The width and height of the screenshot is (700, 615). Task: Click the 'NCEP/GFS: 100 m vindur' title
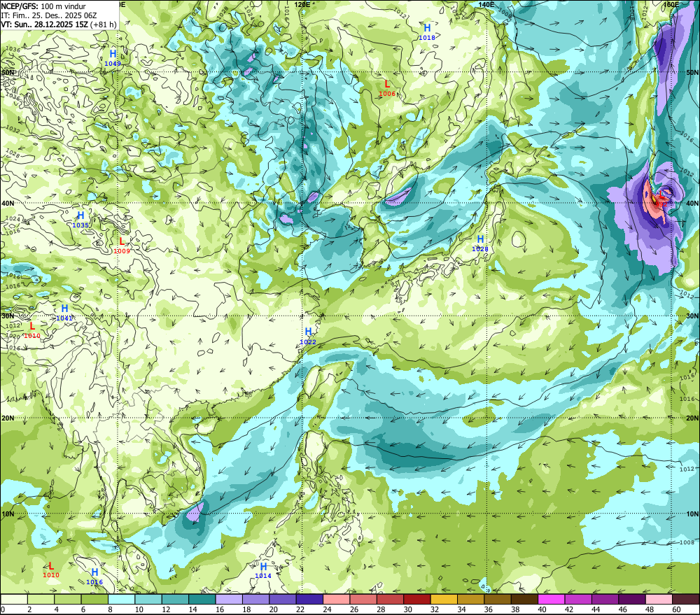coord(43,6)
